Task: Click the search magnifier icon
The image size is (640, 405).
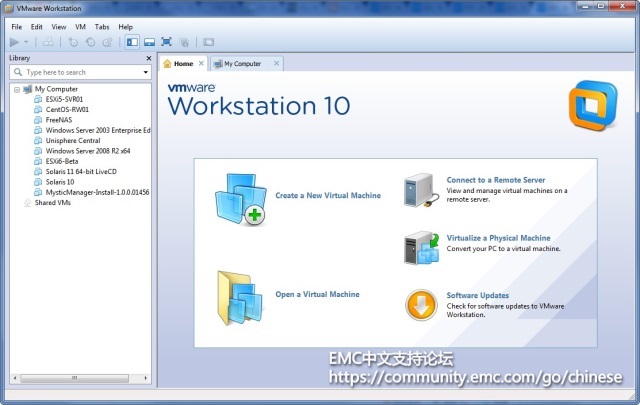Action: (18, 72)
